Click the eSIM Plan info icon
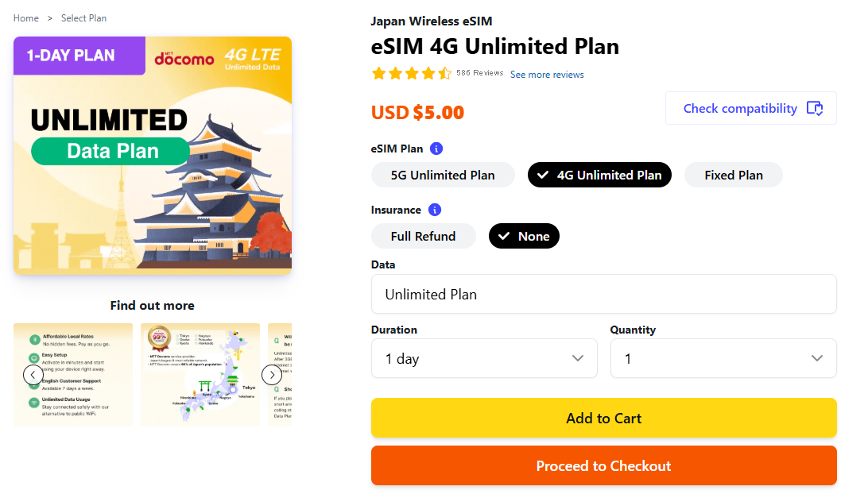The height and width of the screenshot is (494, 868). [436, 149]
